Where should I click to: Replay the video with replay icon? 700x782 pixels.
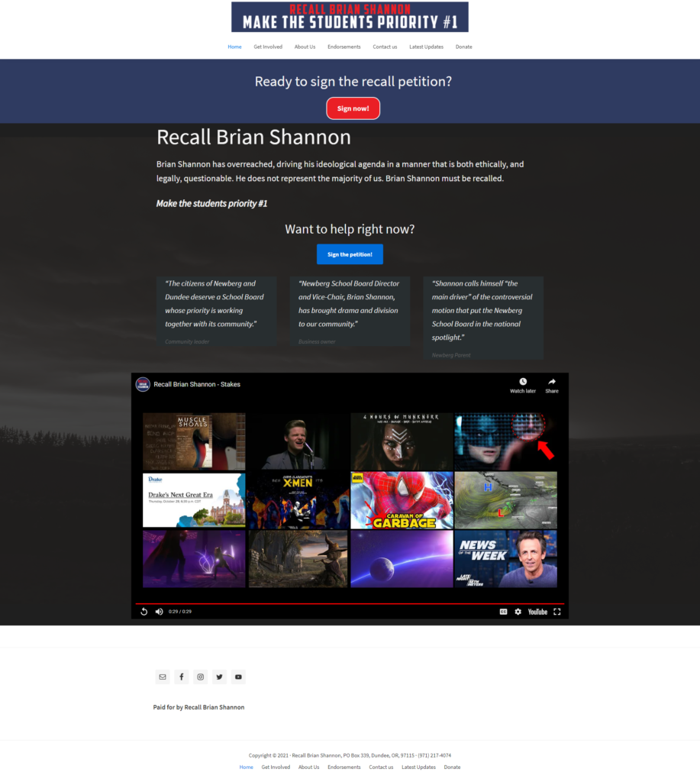coord(144,612)
